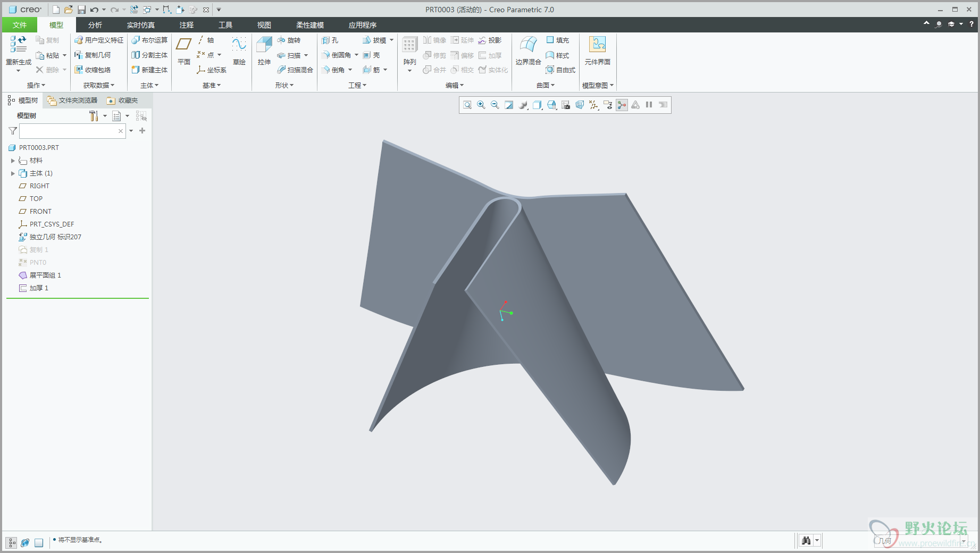Screen dimensions: 980x553
Task: Open the 倒圆角 round dropdown arrow
Action: [x=356, y=55]
